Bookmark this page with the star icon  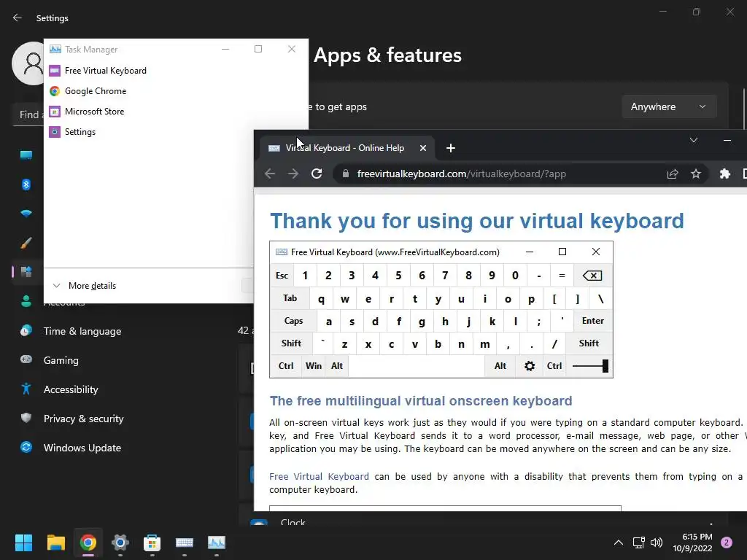pos(696,174)
